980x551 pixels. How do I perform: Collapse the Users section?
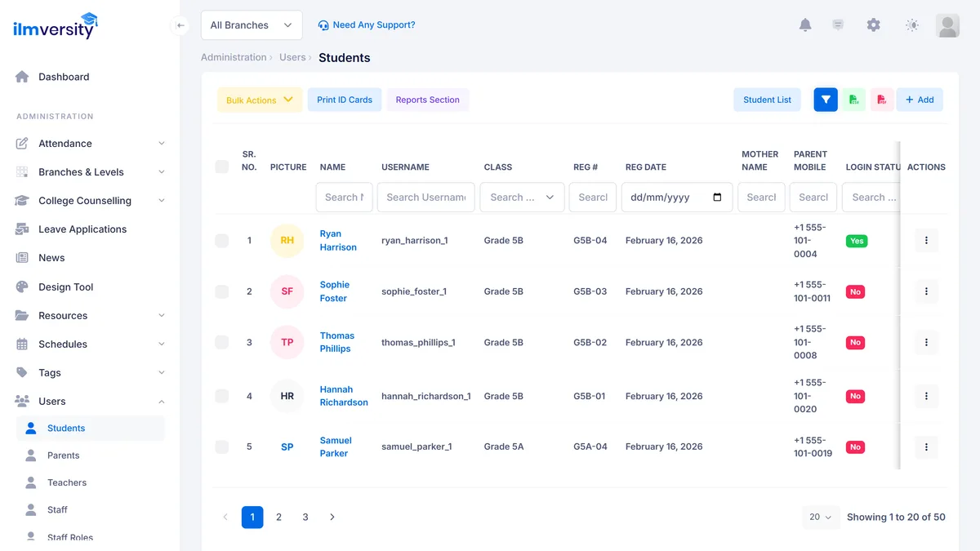(90, 402)
